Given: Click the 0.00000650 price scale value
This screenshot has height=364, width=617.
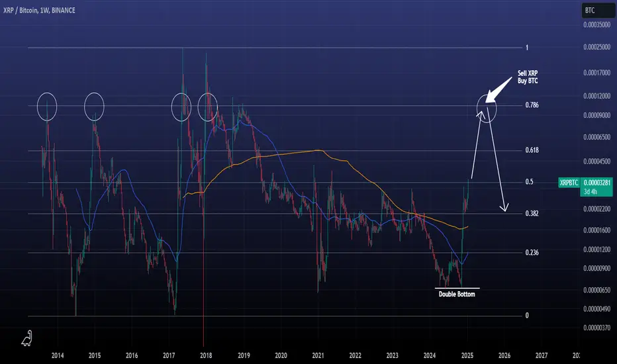Looking at the screenshot, I should click(x=597, y=290).
